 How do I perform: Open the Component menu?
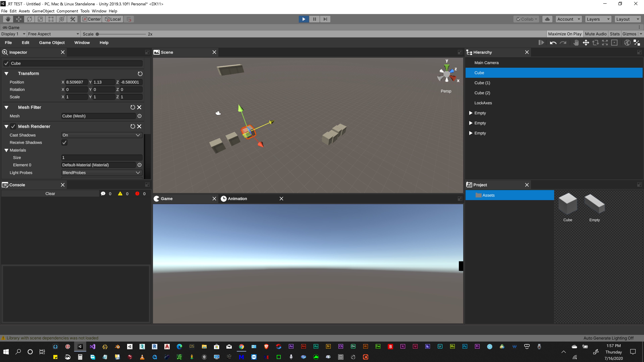(x=67, y=11)
